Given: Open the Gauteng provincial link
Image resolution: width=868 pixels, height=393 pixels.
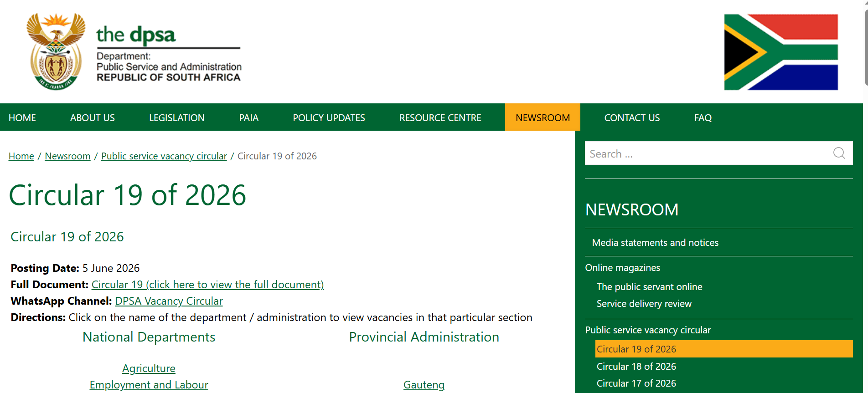Looking at the screenshot, I should (x=424, y=385).
